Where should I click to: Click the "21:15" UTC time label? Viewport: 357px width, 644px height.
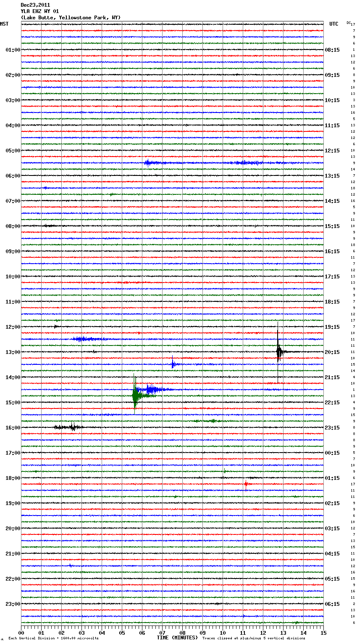tap(332, 377)
